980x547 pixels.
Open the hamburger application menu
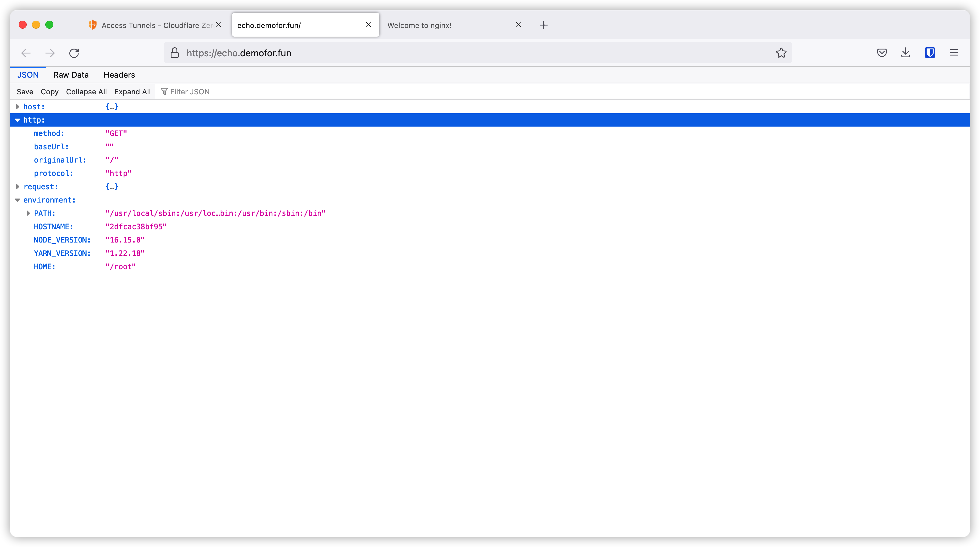point(954,53)
